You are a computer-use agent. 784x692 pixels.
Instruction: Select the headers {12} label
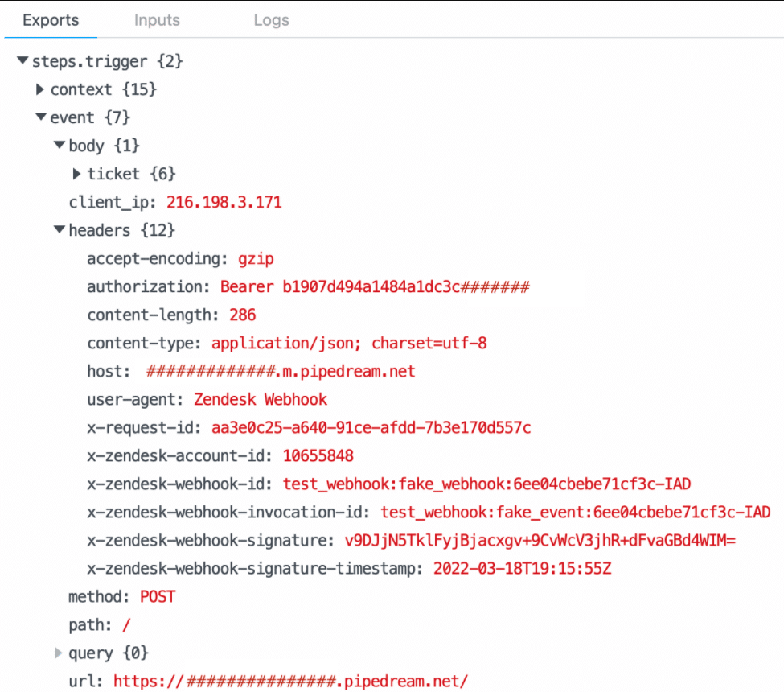point(122,230)
